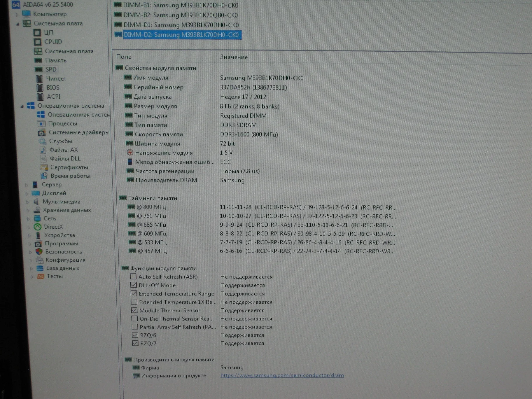Toggle the Module Thermal Sensor checkbox
The image size is (532, 399).
click(134, 310)
